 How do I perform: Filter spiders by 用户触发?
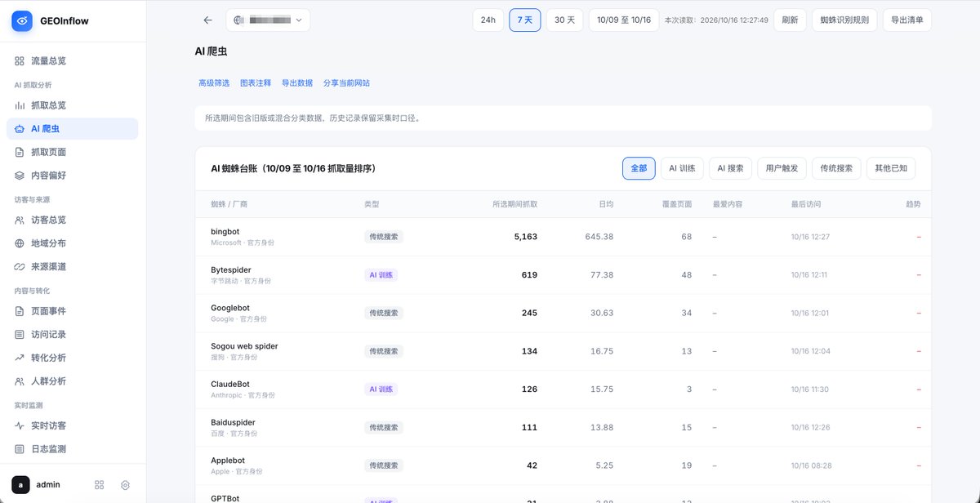point(782,168)
